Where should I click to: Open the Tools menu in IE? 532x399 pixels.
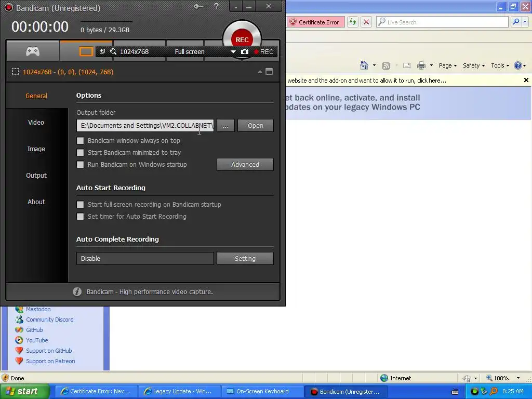click(500, 65)
